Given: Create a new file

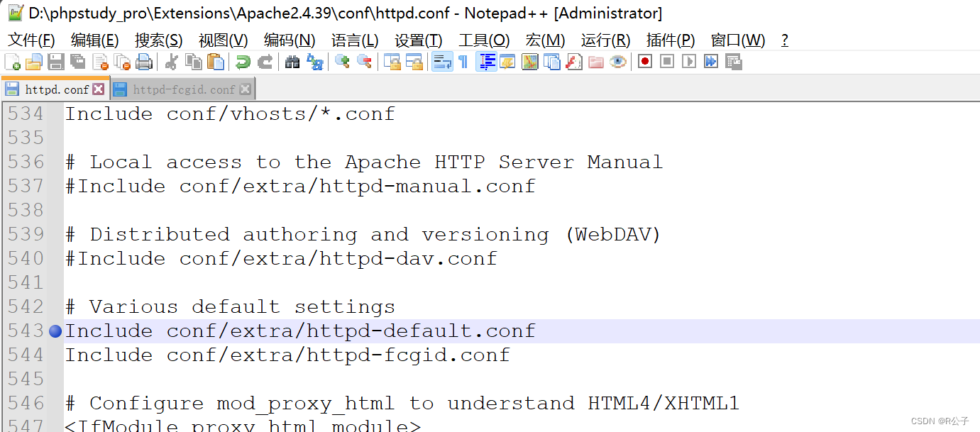Looking at the screenshot, I should (12, 62).
